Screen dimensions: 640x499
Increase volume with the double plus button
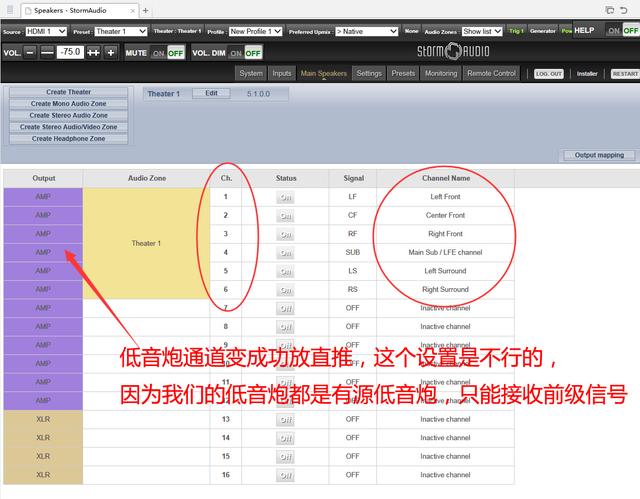93,53
